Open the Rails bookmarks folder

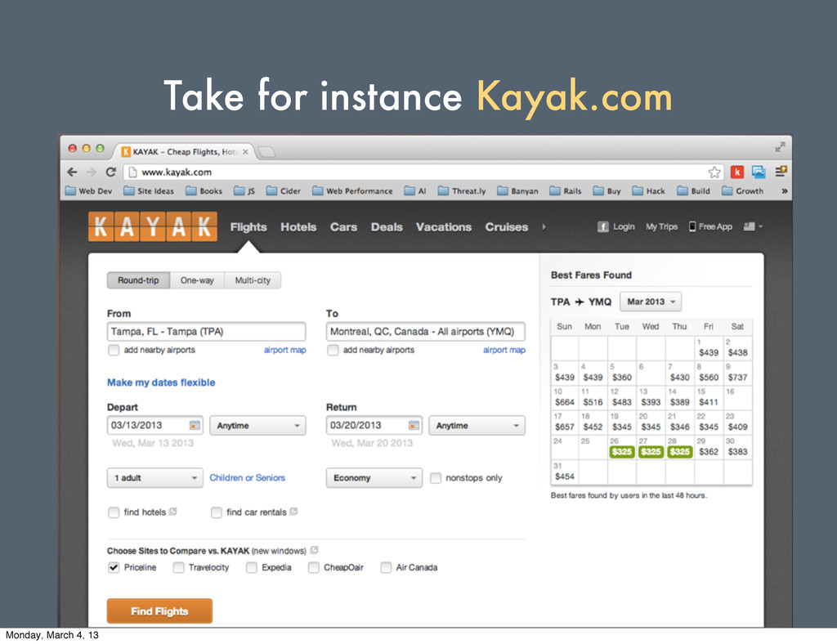coord(566,191)
